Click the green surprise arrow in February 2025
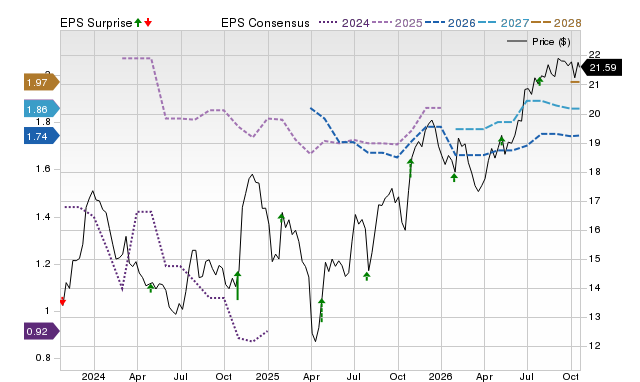Viewport: 640px width, 382px height. tap(281, 218)
